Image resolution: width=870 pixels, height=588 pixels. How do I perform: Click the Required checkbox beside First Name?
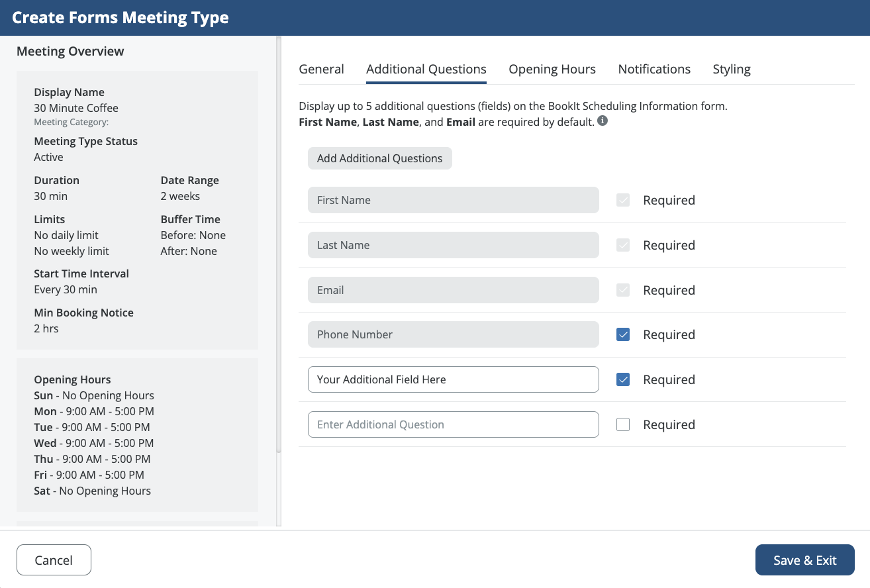pyautogui.click(x=623, y=201)
